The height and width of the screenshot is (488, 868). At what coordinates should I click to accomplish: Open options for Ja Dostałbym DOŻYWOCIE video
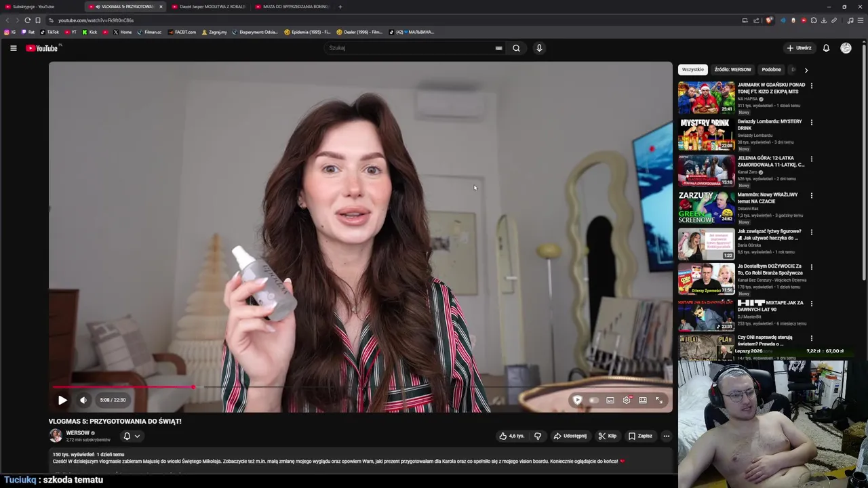pos(811,268)
